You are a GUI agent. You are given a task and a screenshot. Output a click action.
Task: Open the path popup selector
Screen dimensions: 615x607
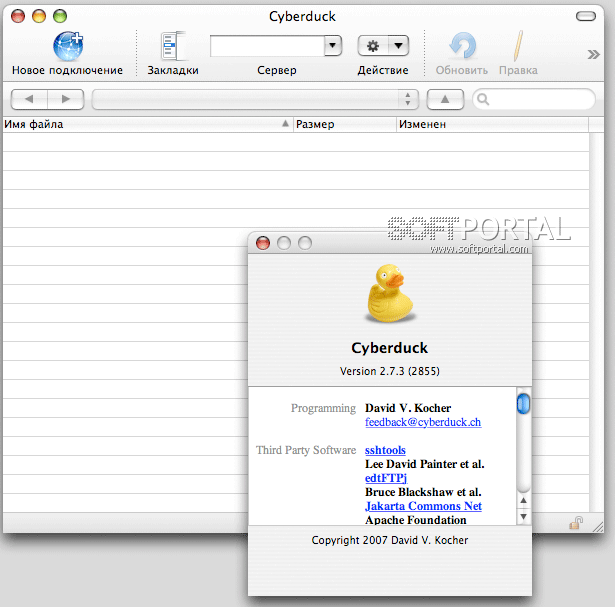click(x=255, y=99)
